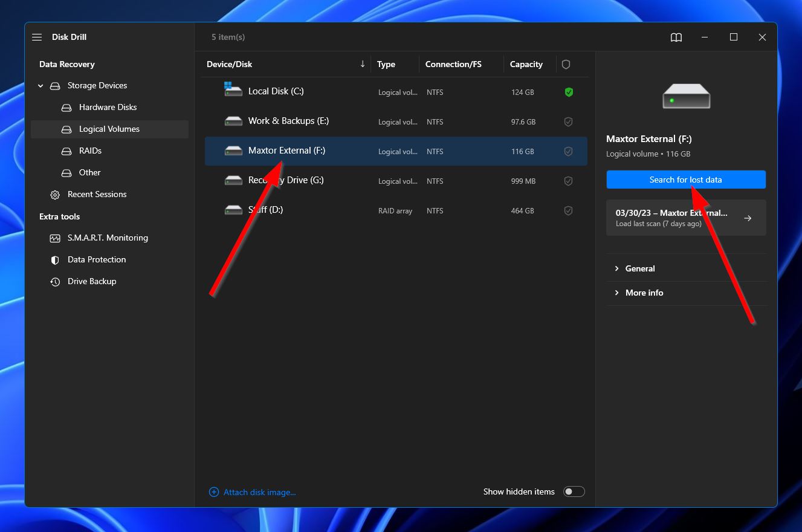Click the protection shield for Stuff (D:)
Viewport: 802px width, 532px height.
568,211
